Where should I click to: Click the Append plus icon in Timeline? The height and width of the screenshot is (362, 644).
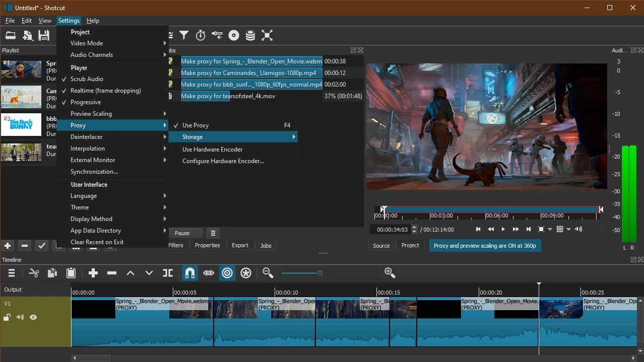tap(93, 273)
